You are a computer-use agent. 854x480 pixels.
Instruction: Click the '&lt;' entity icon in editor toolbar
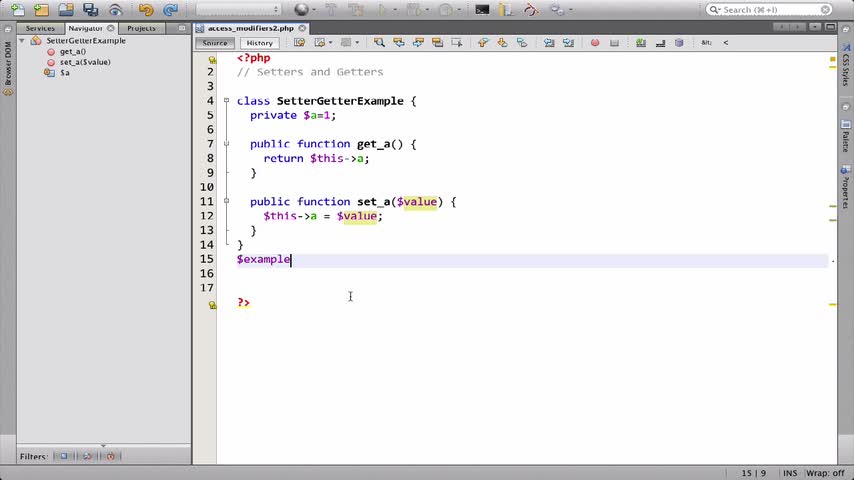click(x=706, y=42)
